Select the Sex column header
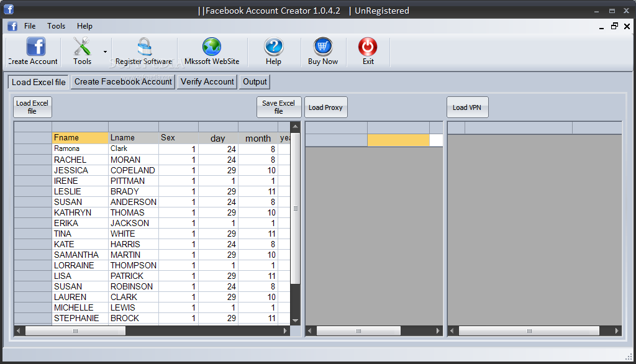This screenshot has height=364, width=636. click(x=178, y=138)
